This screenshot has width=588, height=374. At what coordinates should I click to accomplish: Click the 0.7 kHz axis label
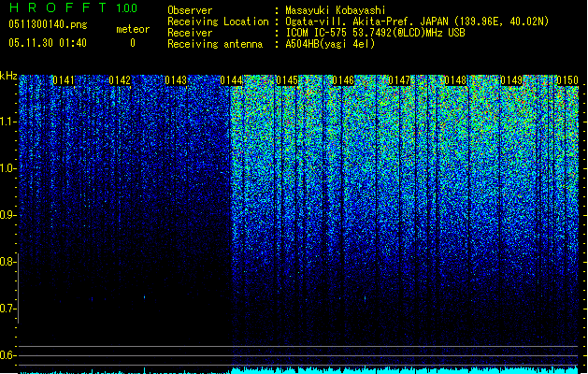click(8, 309)
